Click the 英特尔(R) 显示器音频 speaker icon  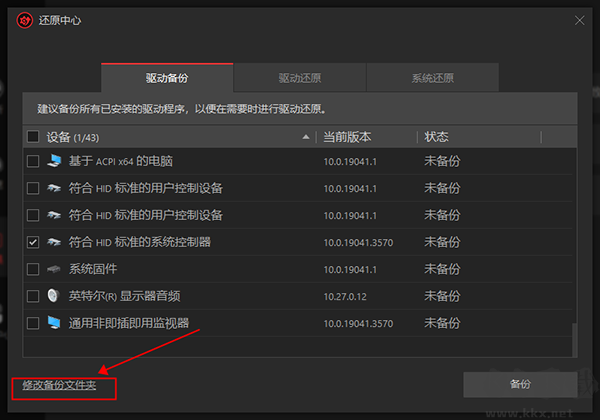[x=54, y=296]
